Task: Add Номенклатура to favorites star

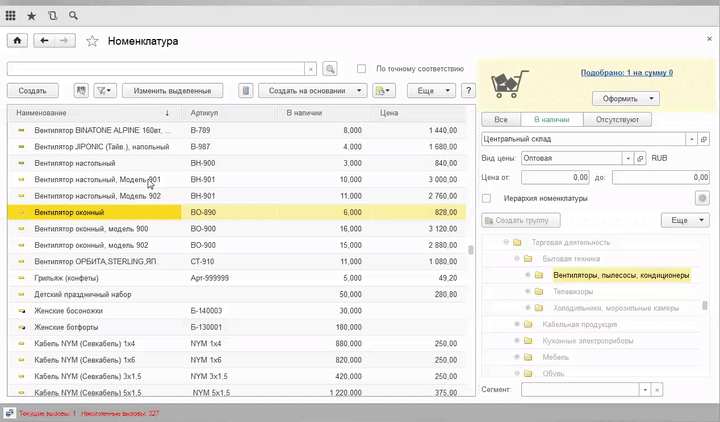Action: [x=92, y=41]
